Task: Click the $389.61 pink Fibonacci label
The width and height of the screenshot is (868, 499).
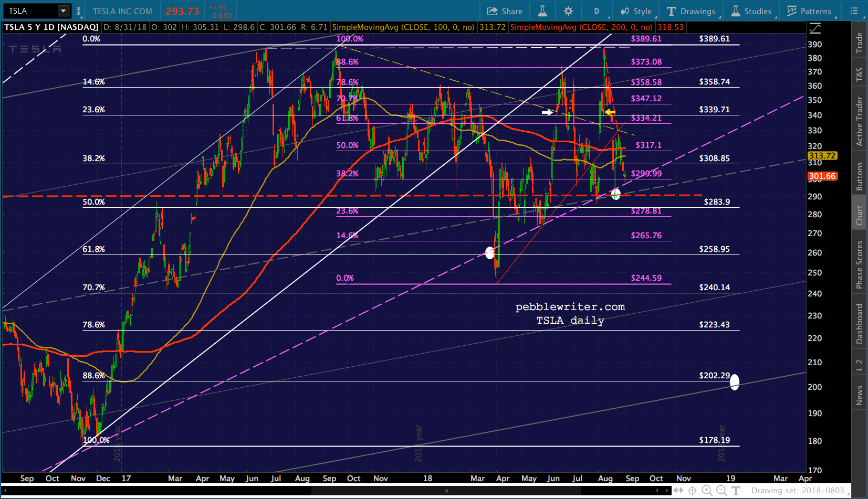Action: (x=646, y=39)
